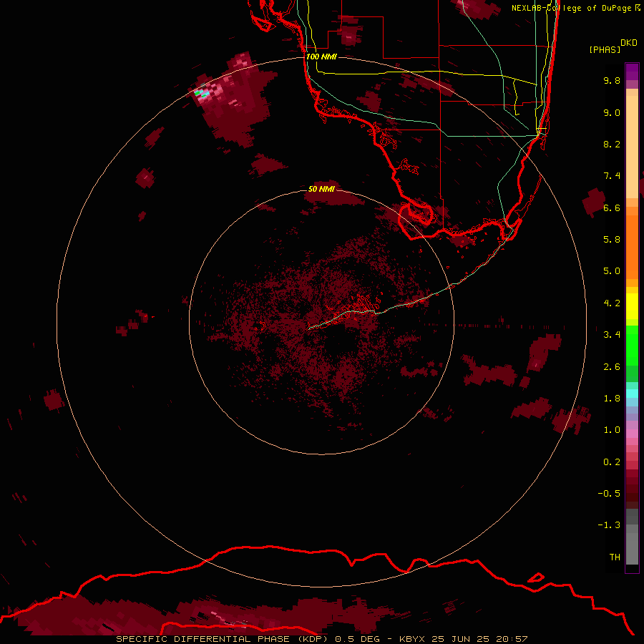Click the -1.3 value on the color scale
The height and width of the screenshot is (644, 644).
[x=609, y=525]
